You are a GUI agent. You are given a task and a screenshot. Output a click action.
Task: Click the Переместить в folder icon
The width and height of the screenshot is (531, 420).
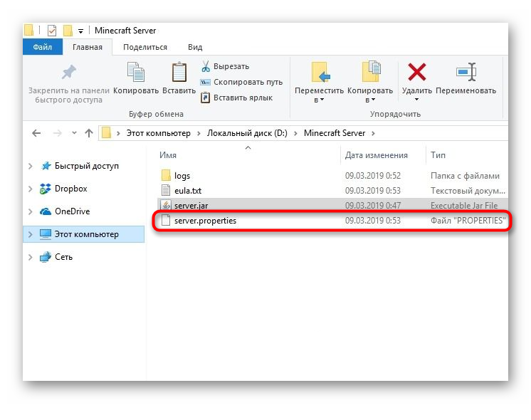coord(320,72)
